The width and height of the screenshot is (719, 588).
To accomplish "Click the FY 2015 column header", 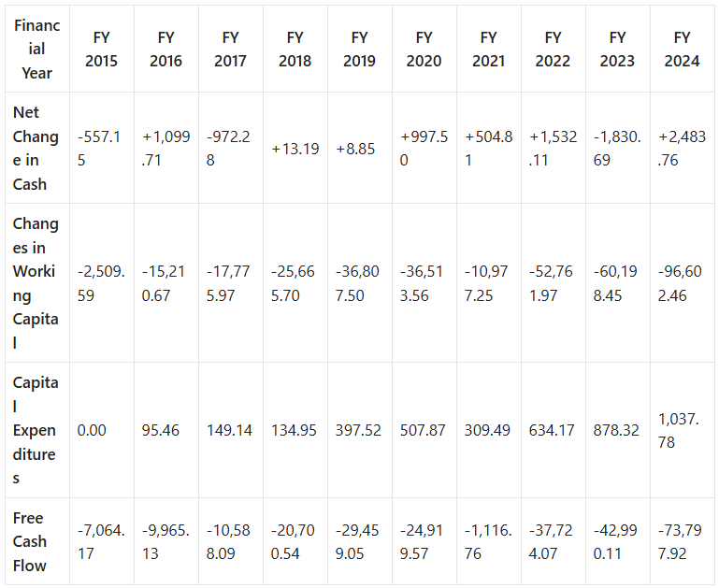I will click(101, 49).
